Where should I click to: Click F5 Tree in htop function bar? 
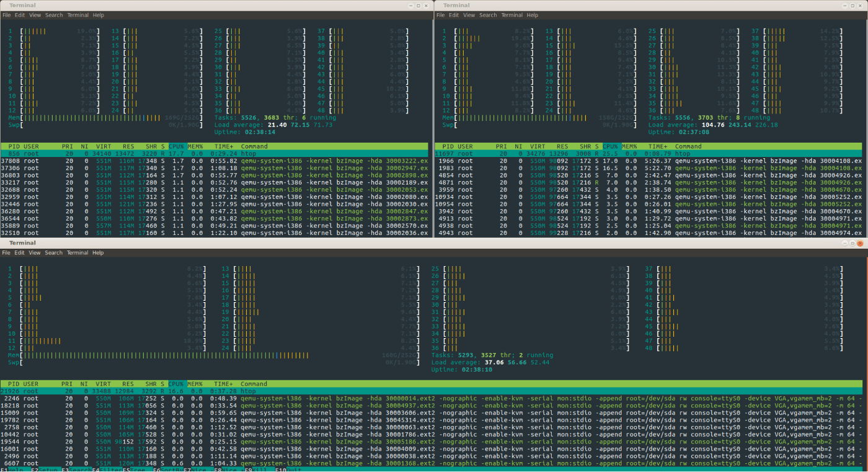point(136,470)
